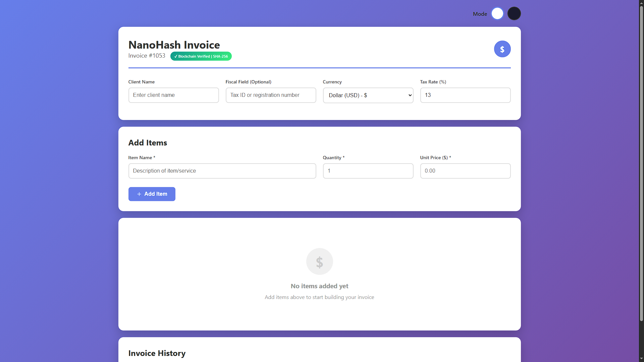
Task: Click the Fiscal Field tax ID input
Action: point(271,95)
